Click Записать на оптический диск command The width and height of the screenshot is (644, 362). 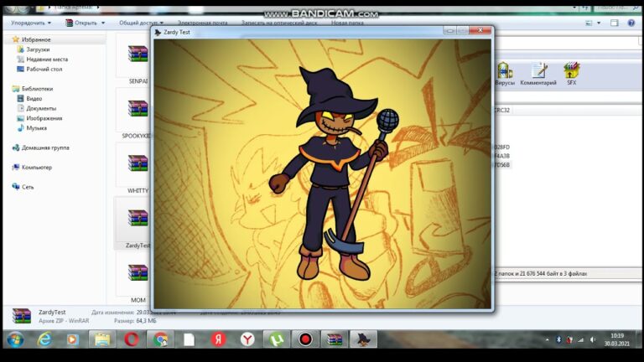point(279,23)
